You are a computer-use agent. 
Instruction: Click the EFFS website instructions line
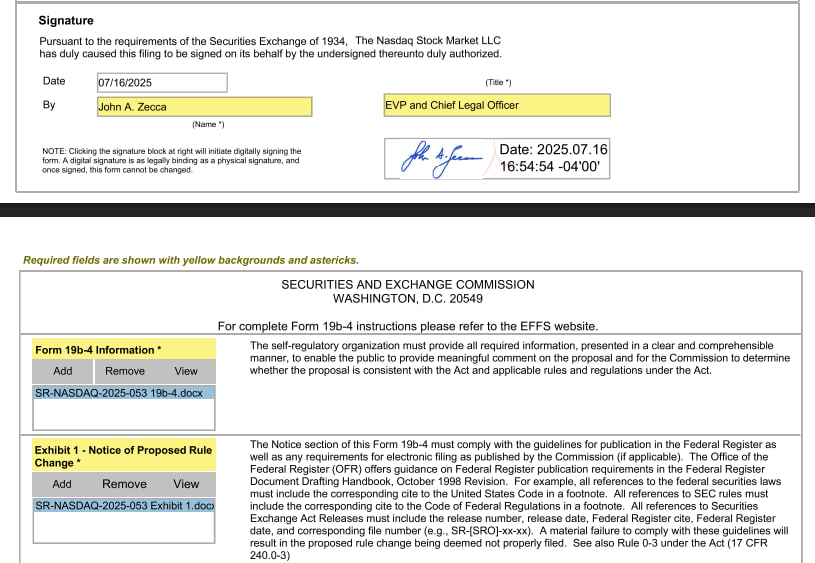point(408,326)
